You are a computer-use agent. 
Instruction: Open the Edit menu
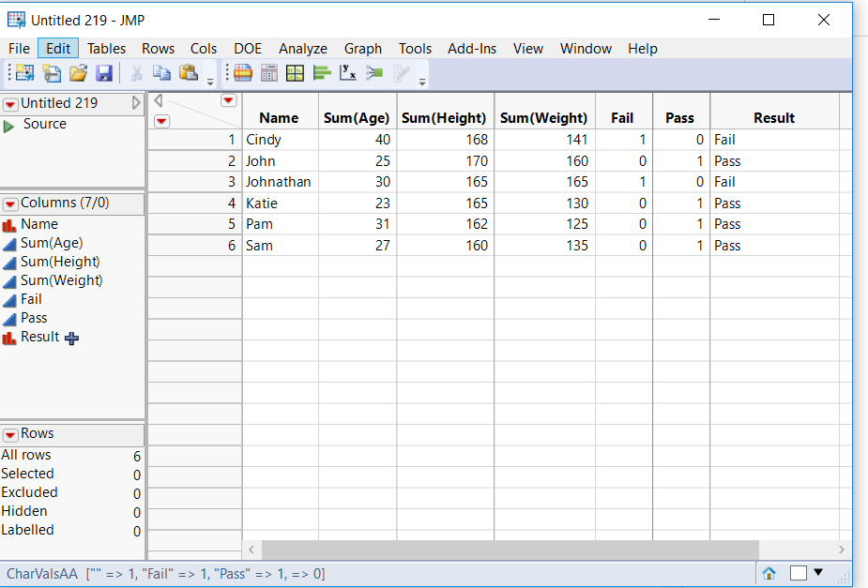(58, 49)
